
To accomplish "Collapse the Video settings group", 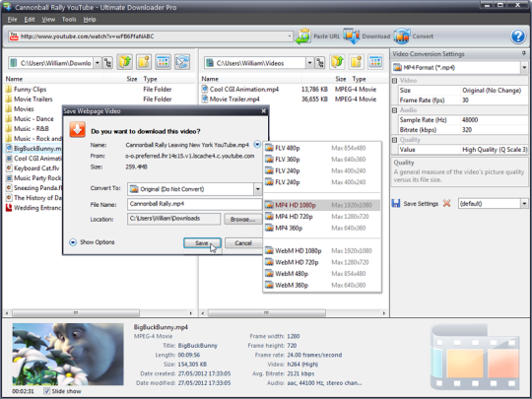I will tap(395, 81).
